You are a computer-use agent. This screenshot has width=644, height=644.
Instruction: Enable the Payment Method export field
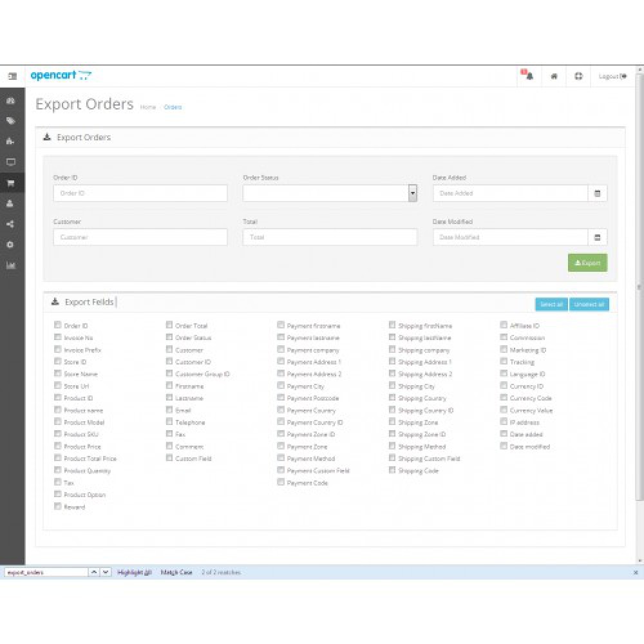[281, 459]
